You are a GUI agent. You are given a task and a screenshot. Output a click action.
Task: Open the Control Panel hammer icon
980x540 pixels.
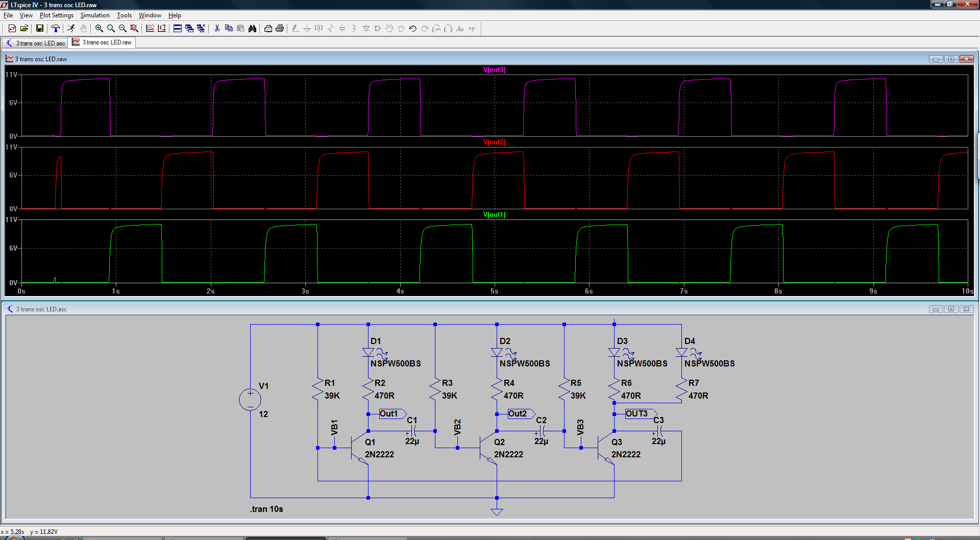(55, 29)
